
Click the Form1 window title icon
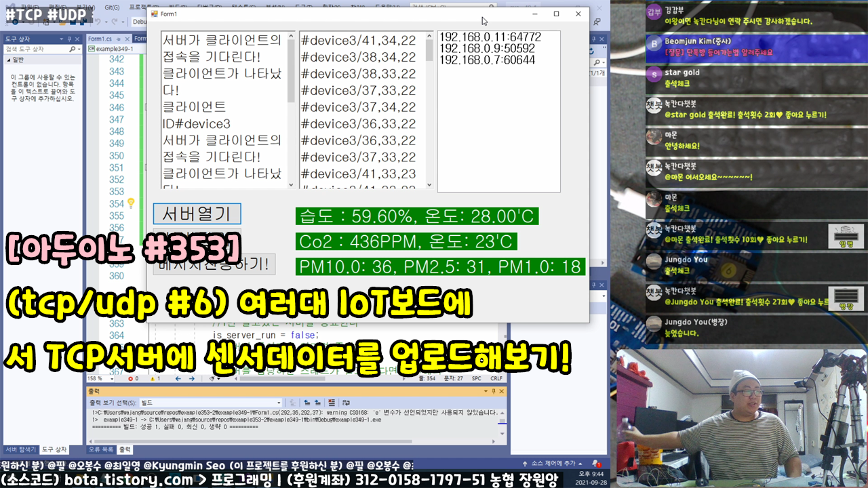155,14
